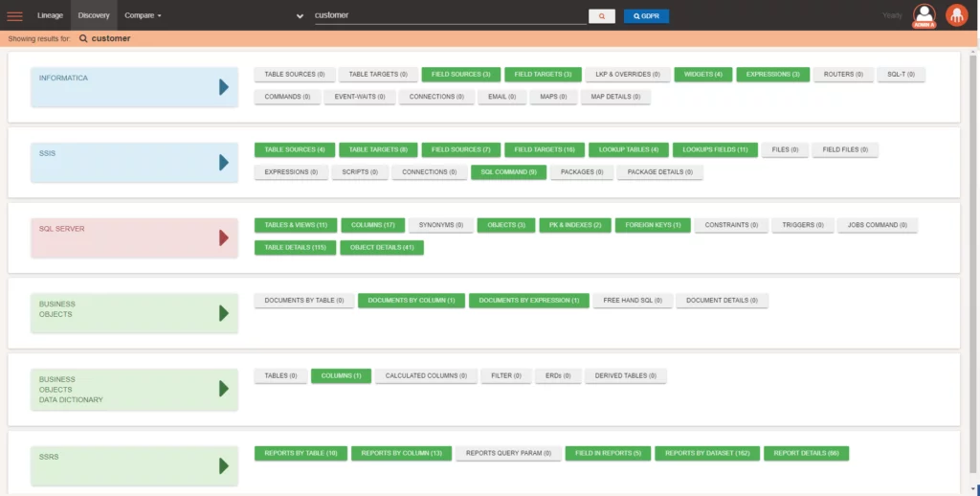Click the orange octopus logo icon
Image resolution: width=980 pixels, height=496 pixels.
tap(956, 15)
